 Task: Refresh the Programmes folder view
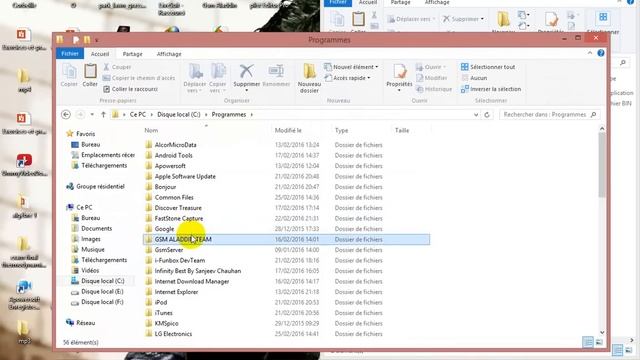click(x=487, y=115)
